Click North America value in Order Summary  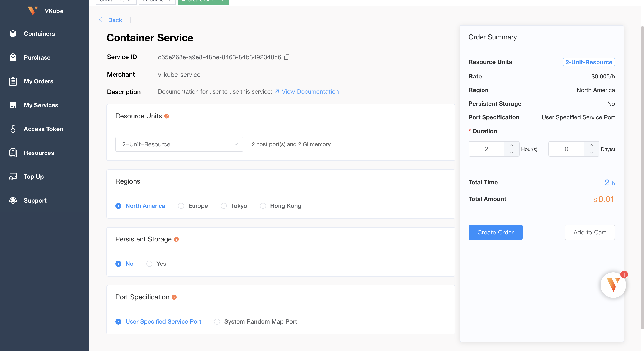pos(595,90)
